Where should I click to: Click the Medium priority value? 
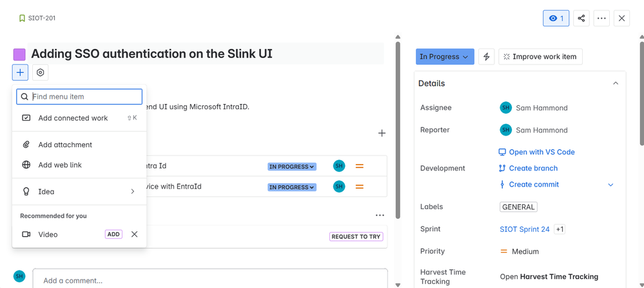click(x=519, y=251)
